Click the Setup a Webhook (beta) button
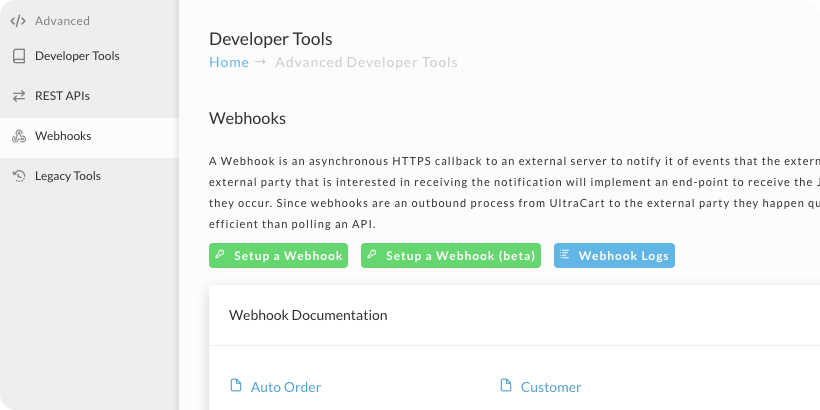The width and height of the screenshot is (820, 410). pyautogui.click(x=451, y=255)
